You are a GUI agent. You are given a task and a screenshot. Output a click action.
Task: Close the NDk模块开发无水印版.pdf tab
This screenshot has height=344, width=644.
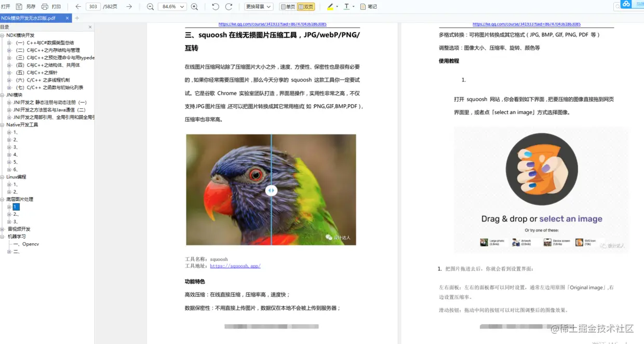click(x=67, y=18)
